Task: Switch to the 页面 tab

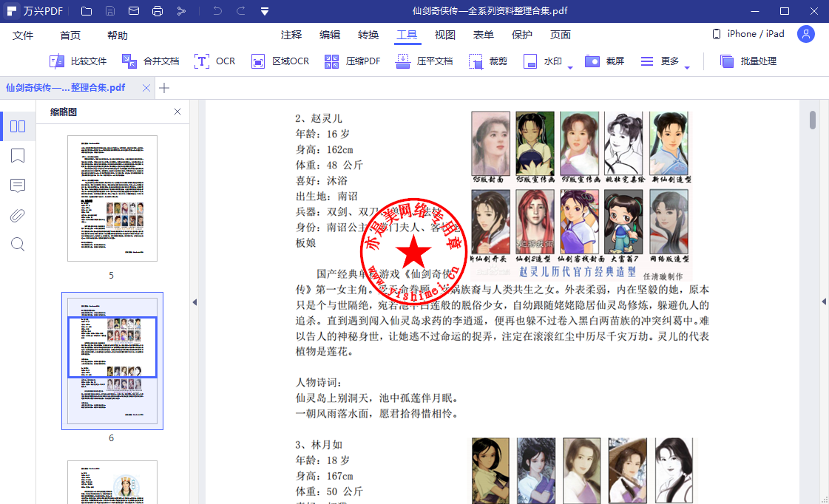Action: tap(561, 35)
